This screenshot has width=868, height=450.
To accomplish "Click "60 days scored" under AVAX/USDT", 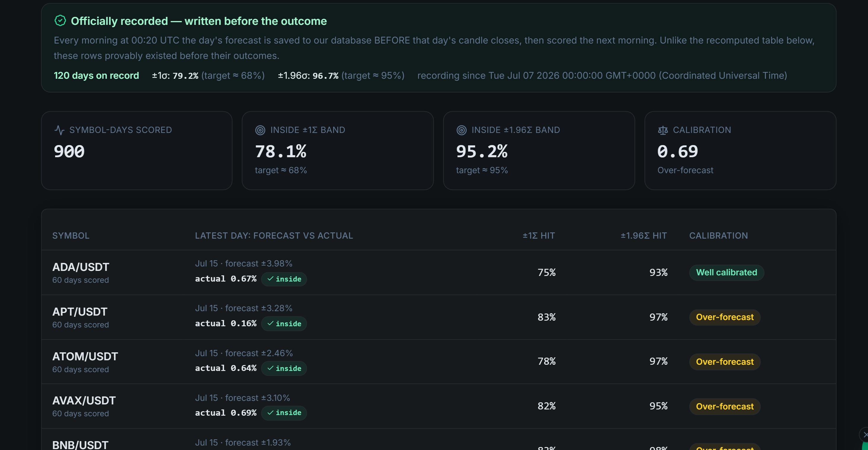I will point(81,414).
